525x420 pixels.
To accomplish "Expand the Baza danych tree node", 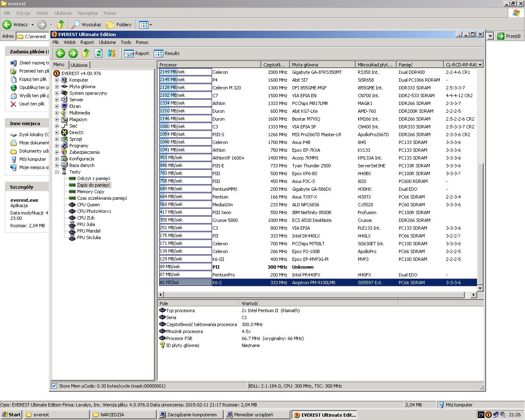I will coord(57,165).
